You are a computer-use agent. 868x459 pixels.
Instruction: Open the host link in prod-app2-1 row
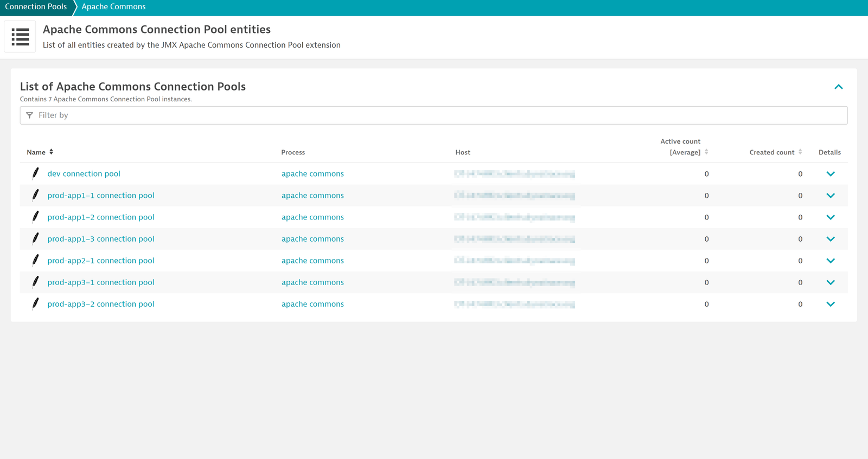[x=514, y=261]
